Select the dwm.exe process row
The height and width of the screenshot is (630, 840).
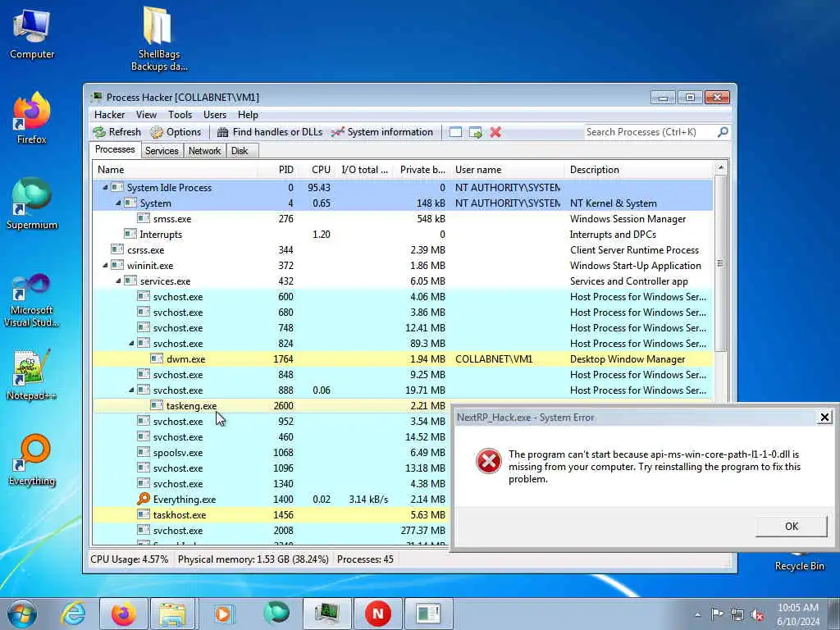coord(403,359)
